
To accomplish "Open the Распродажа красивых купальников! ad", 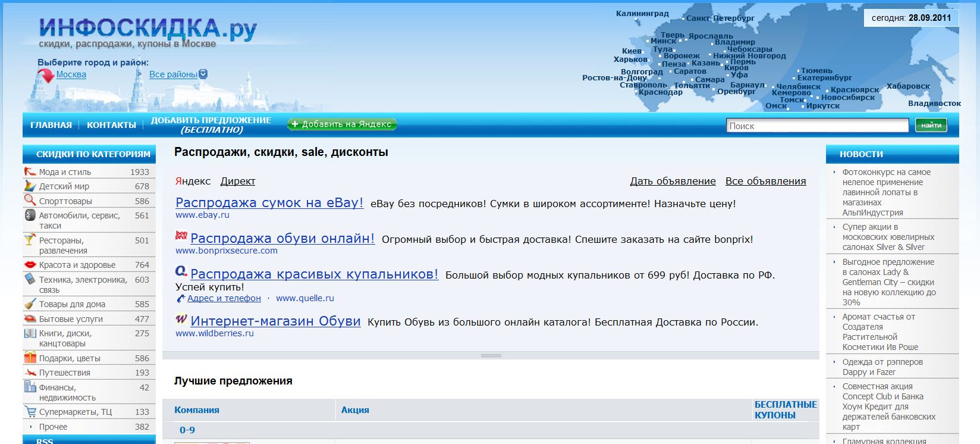I will click(x=314, y=274).
